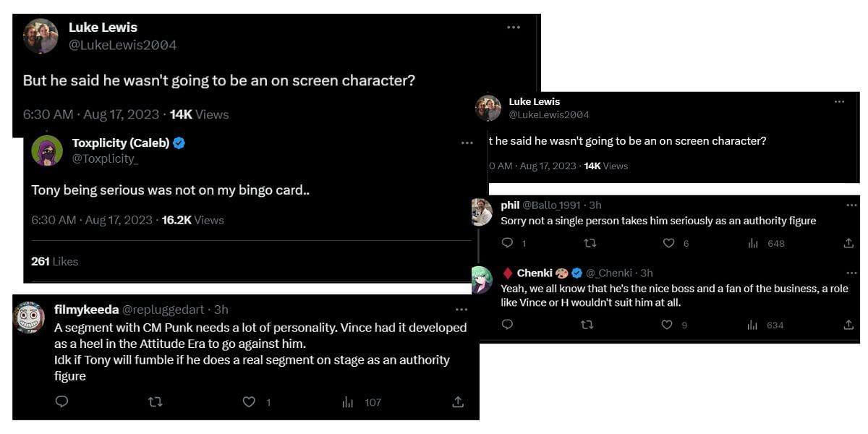Retweet filmykeeda's CM Punk tweet
Image resolution: width=868 pixels, height=434 pixels.
click(155, 402)
